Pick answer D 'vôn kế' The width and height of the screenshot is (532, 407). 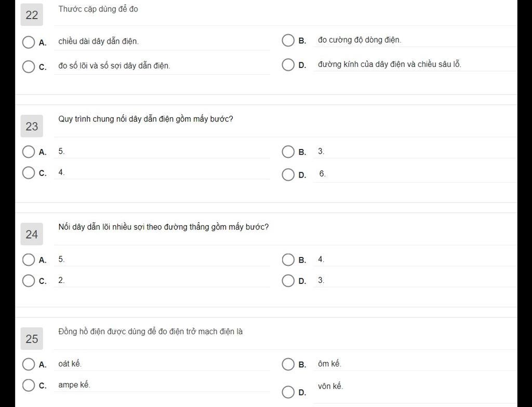coord(288,392)
